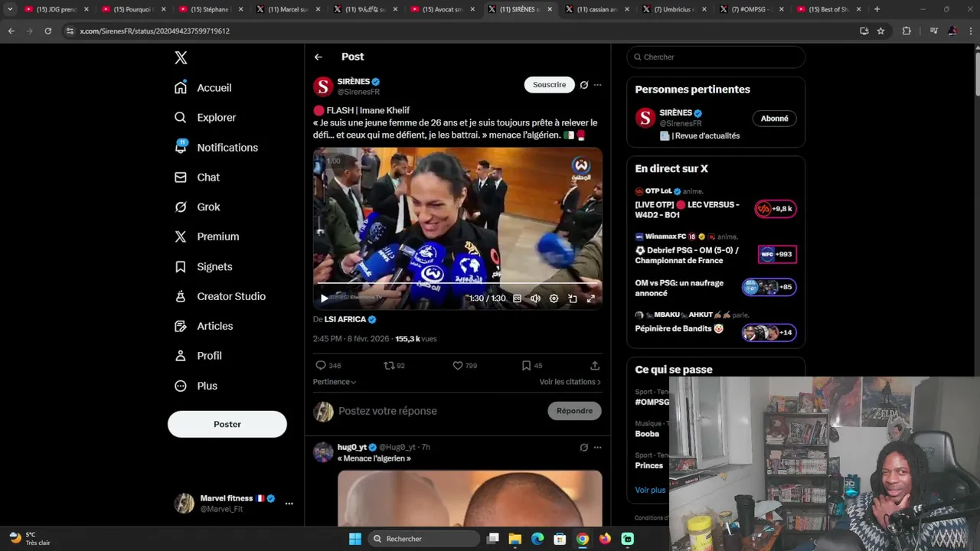Click the X logo home icon
Image resolution: width=980 pixels, height=551 pixels.
181,57
